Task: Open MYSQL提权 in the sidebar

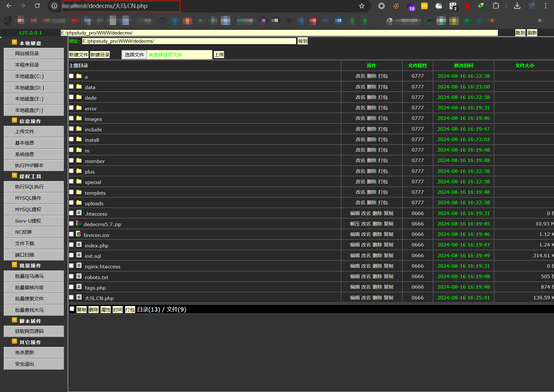Action: coord(34,210)
